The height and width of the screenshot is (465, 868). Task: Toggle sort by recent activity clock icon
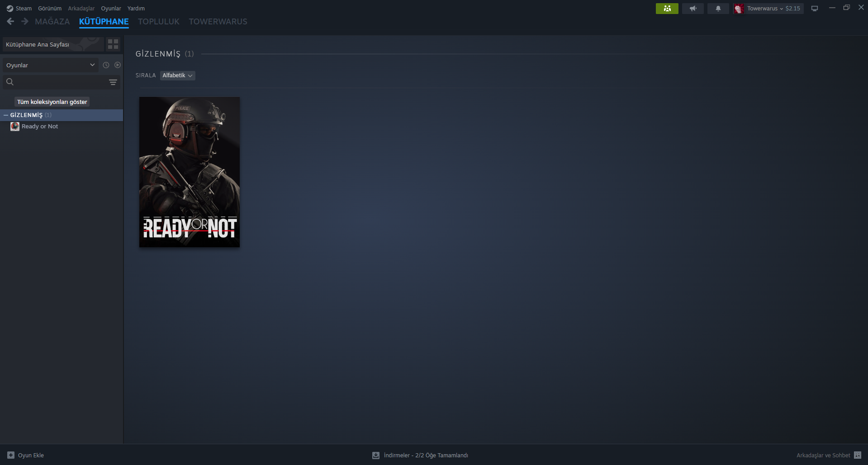click(x=106, y=65)
